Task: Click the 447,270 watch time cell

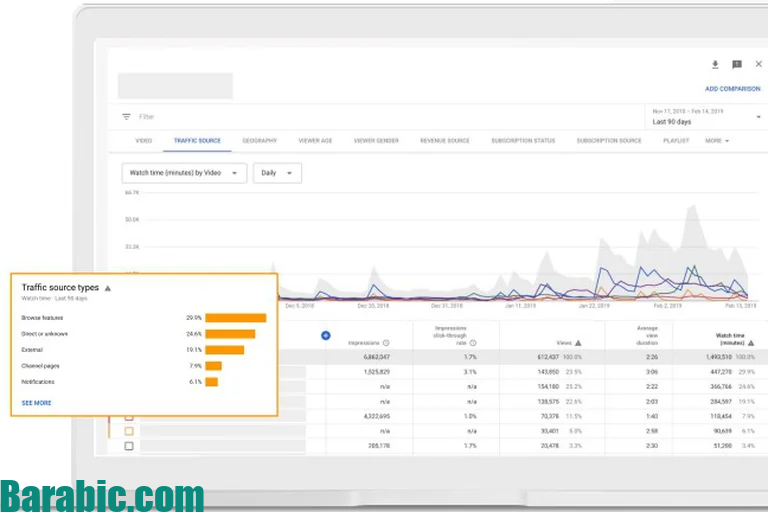Action: pos(721,372)
